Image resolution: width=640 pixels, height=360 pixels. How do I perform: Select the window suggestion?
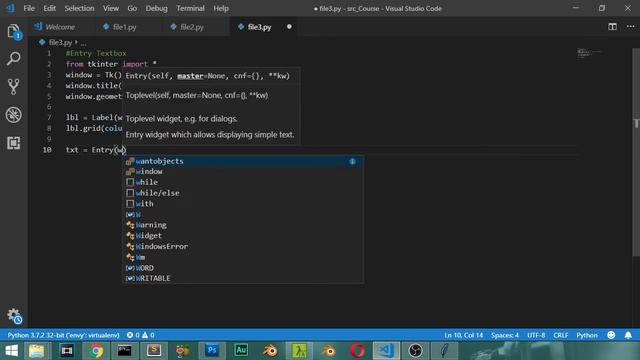pyautogui.click(x=243, y=171)
